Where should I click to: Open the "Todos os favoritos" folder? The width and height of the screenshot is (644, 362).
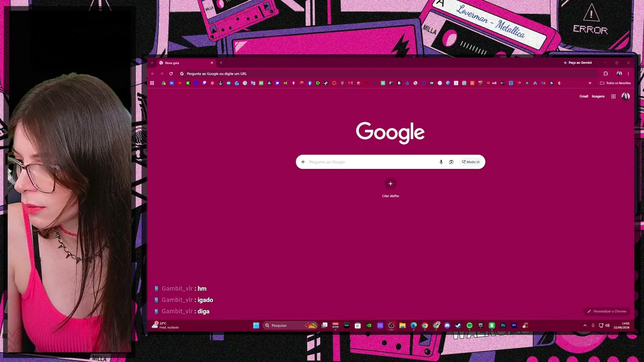coord(615,83)
